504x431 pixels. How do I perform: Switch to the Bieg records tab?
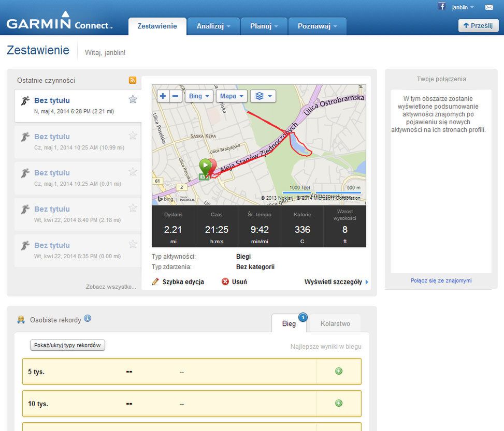tap(289, 323)
